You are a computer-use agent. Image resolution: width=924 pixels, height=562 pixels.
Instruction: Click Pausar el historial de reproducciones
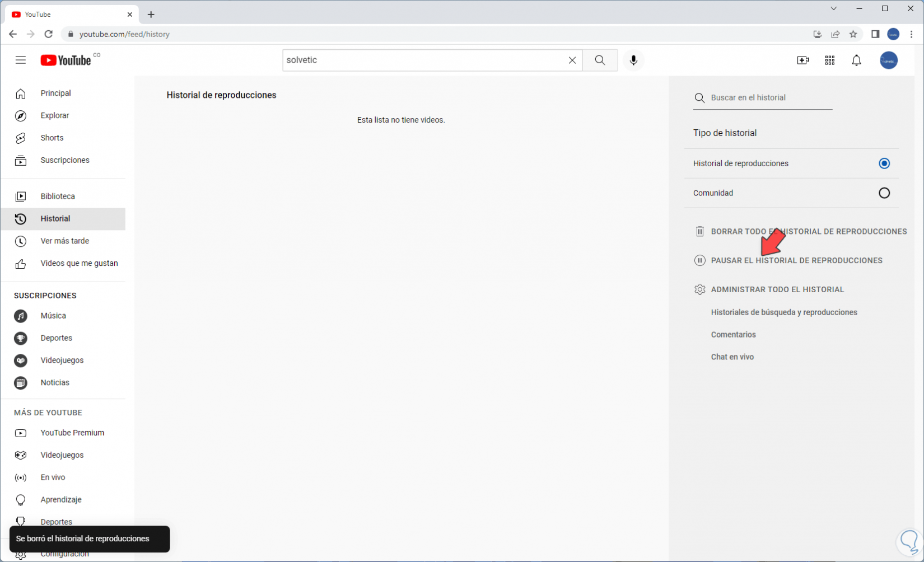(788, 260)
